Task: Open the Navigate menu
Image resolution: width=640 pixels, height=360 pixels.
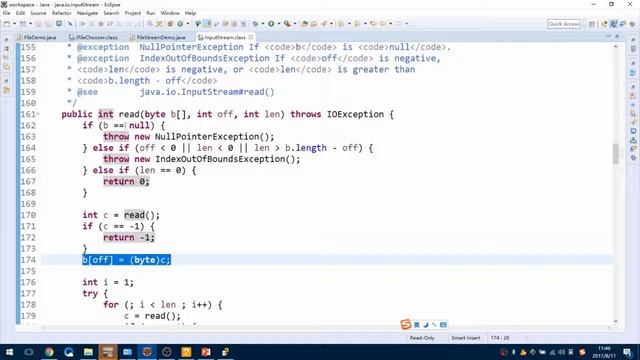Action: click(x=87, y=13)
